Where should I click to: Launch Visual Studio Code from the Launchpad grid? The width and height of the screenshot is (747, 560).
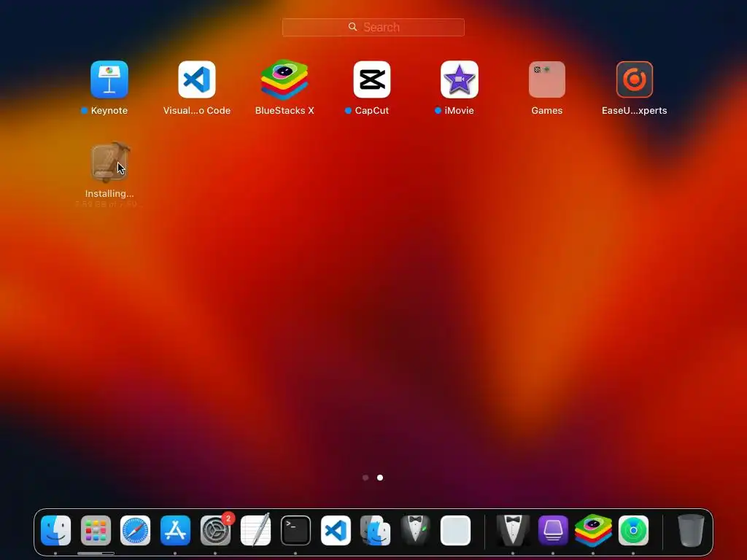[x=197, y=79]
